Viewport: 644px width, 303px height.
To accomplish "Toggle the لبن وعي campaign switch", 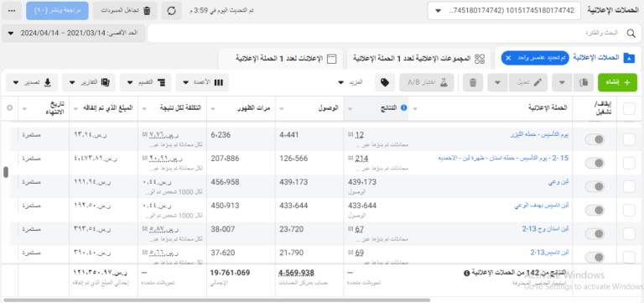I will (595, 187).
